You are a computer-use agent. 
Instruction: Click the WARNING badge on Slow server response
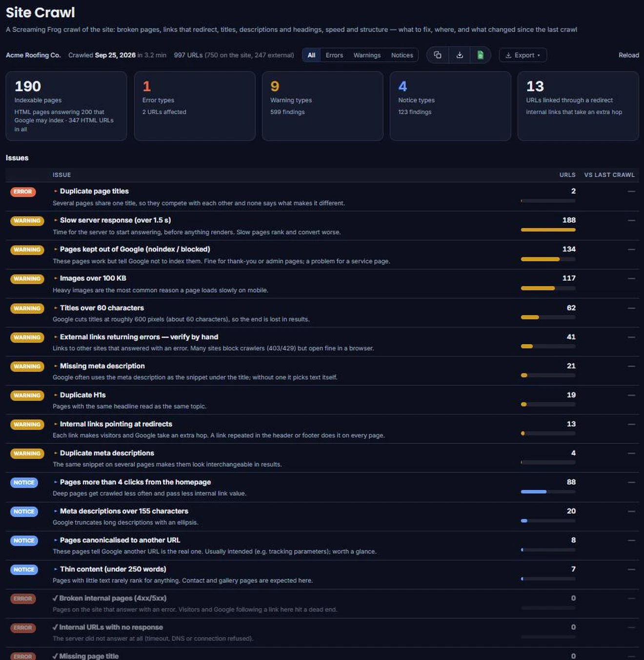click(27, 221)
